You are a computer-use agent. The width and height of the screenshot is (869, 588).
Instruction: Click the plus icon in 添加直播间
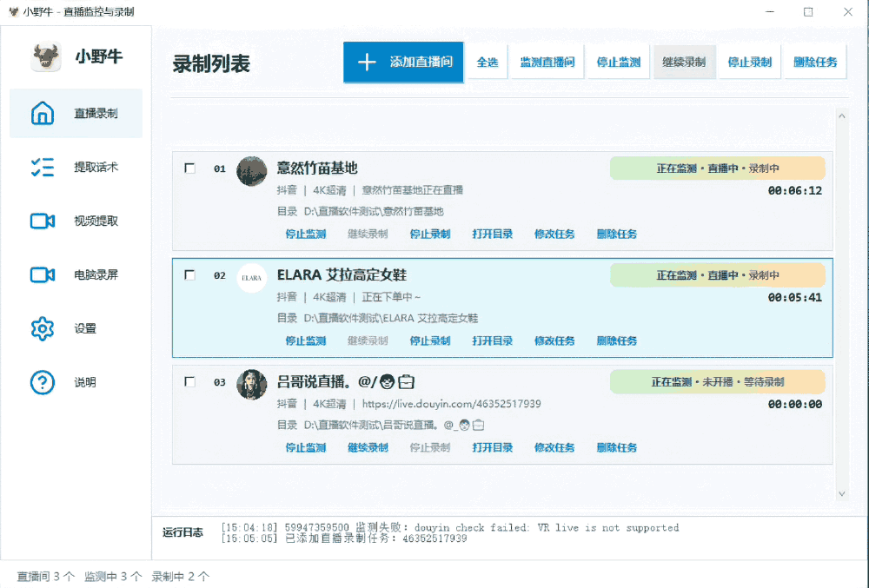point(367,62)
